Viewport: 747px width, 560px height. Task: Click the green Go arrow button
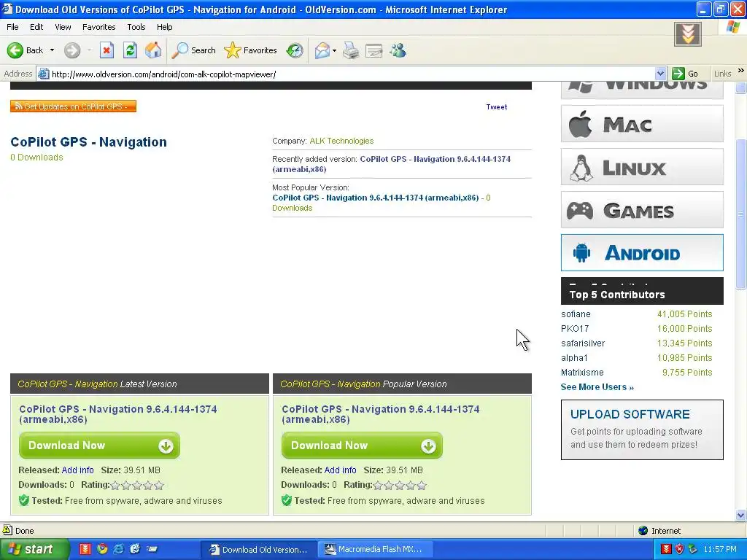tap(678, 74)
